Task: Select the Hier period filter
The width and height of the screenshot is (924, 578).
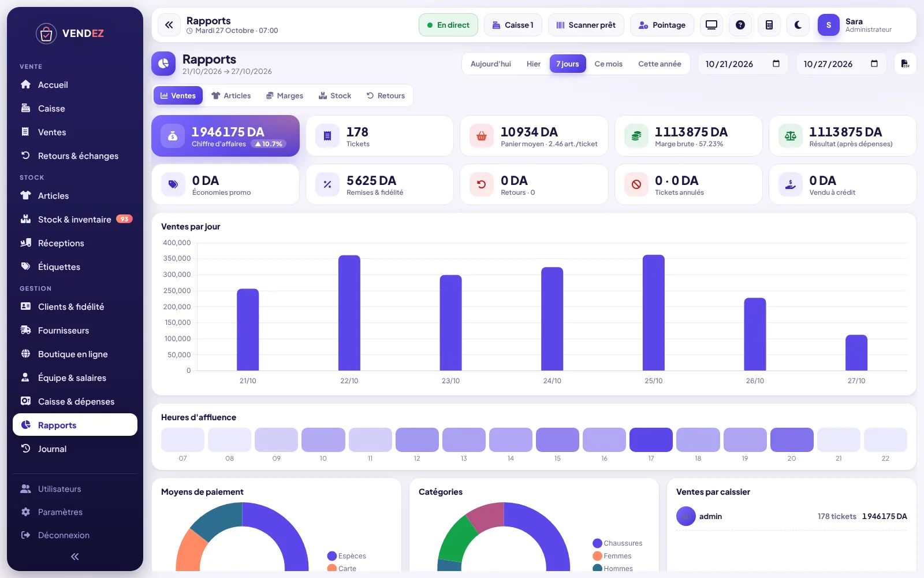Action: (x=534, y=64)
